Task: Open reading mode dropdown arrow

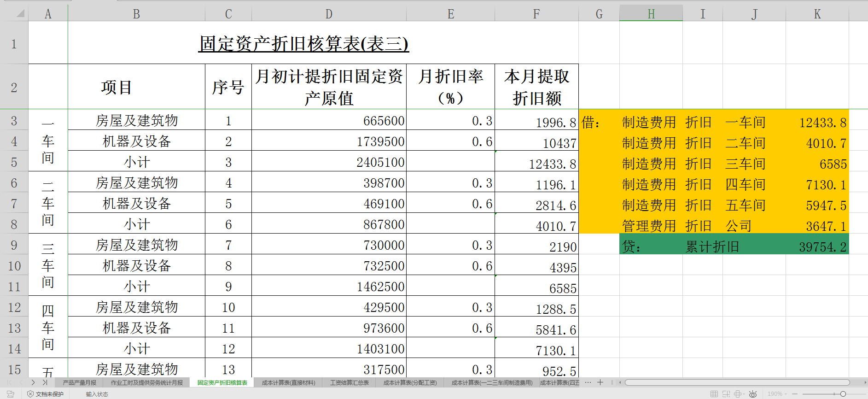Action: 744,394
